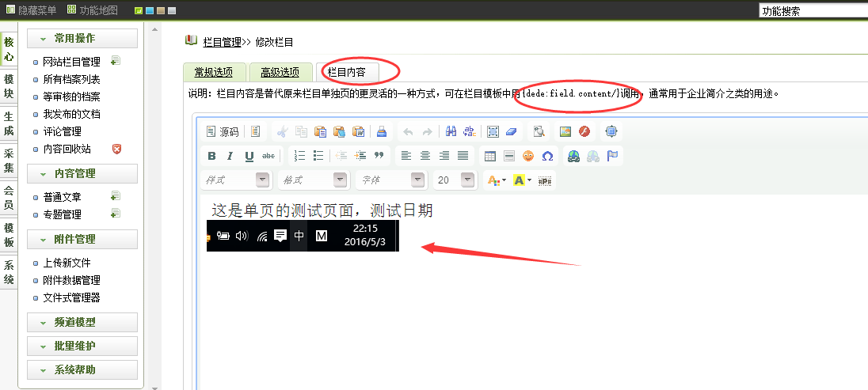This screenshot has width=868, height=390.
Task: Switch to the 常规选项 tab
Action: [x=213, y=72]
